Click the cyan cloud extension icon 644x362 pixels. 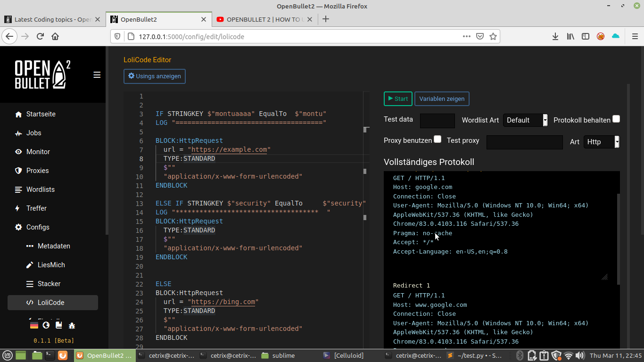[615, 36]
